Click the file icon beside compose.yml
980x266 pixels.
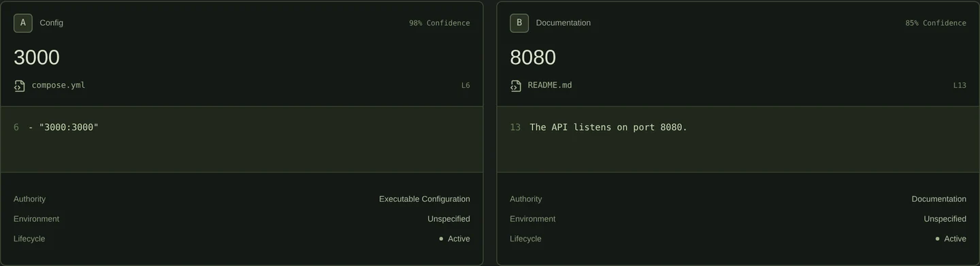click(x=20, y=86)
